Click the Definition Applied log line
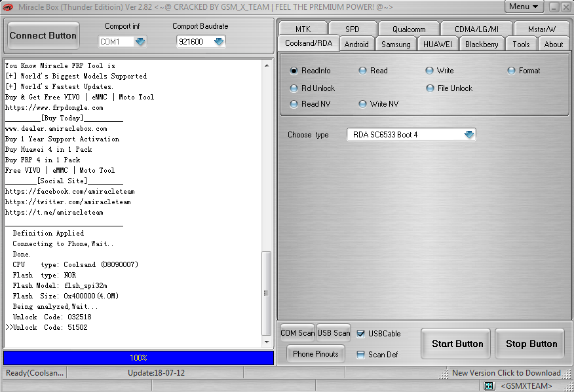This screenshot has width=574, height=392. (48, 233)
